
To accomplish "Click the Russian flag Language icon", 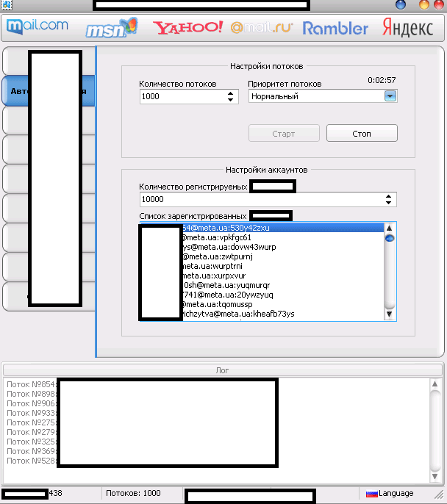I will (x=371, y=494).
